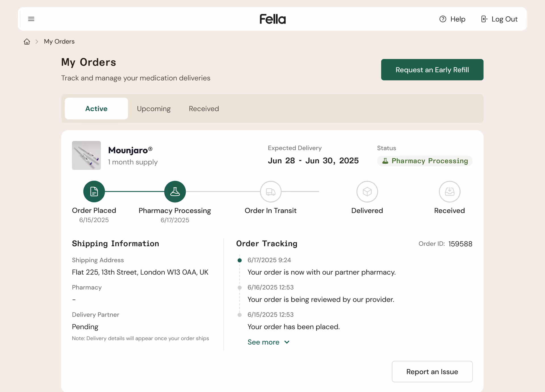Click the Log Out door icon
This screenshot has width=545, height=392.
(484, 19)
